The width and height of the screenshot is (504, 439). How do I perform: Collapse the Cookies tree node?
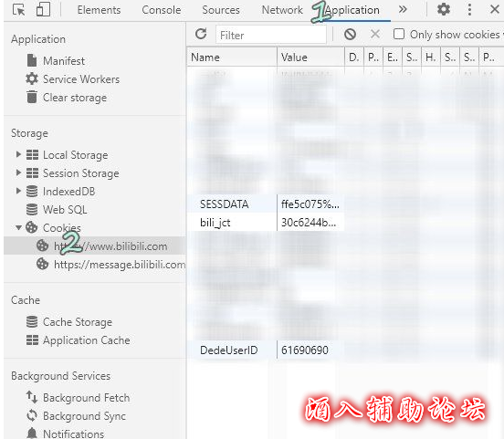(18, 227)
